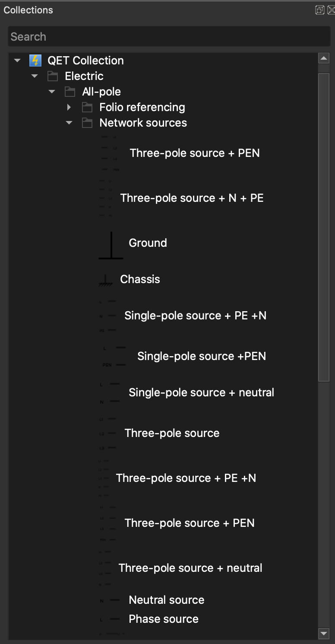The width and height of the screenshot is (335, 644).
Task: Click the float panel icon in the Collections header
Action: 319,10
